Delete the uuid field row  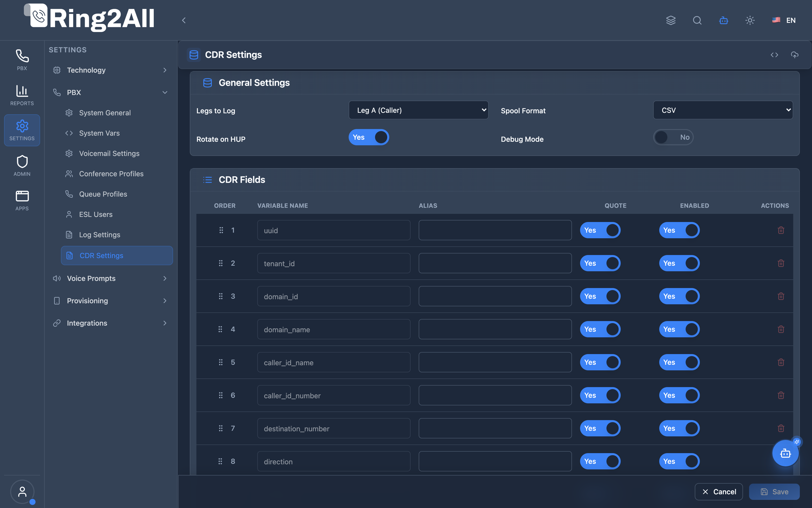781,230
